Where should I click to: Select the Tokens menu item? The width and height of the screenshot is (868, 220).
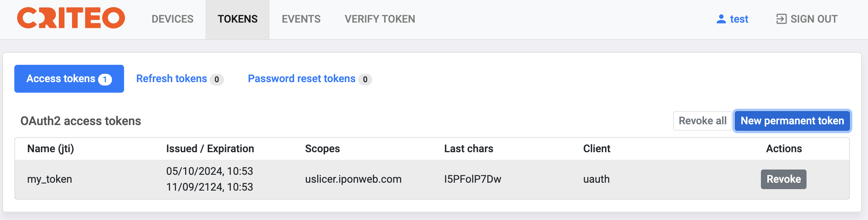coord(238,19)
